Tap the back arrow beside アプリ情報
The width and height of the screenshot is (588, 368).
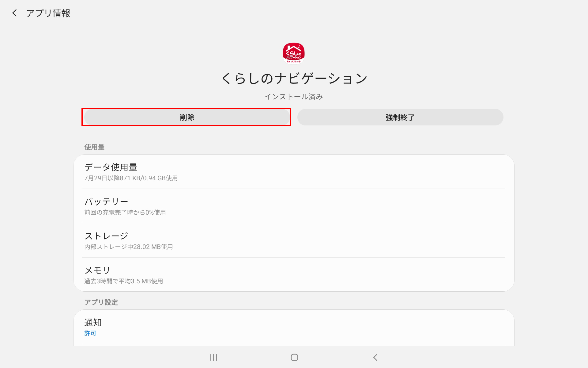click(x=14, y=13)
